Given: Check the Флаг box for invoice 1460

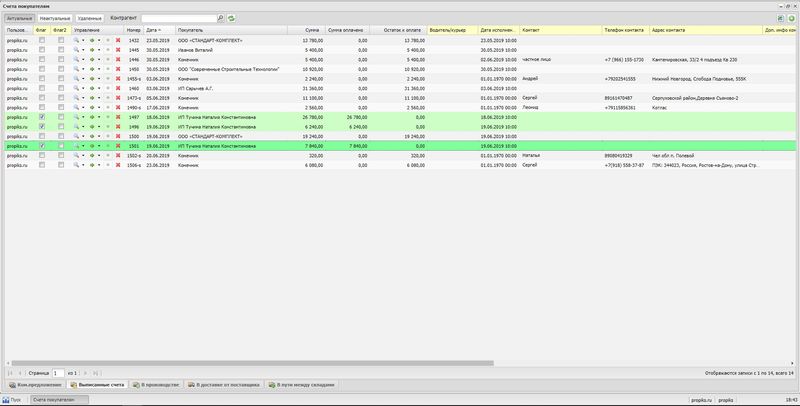Looking at the screenshot, I should click(x=42, y=88).
